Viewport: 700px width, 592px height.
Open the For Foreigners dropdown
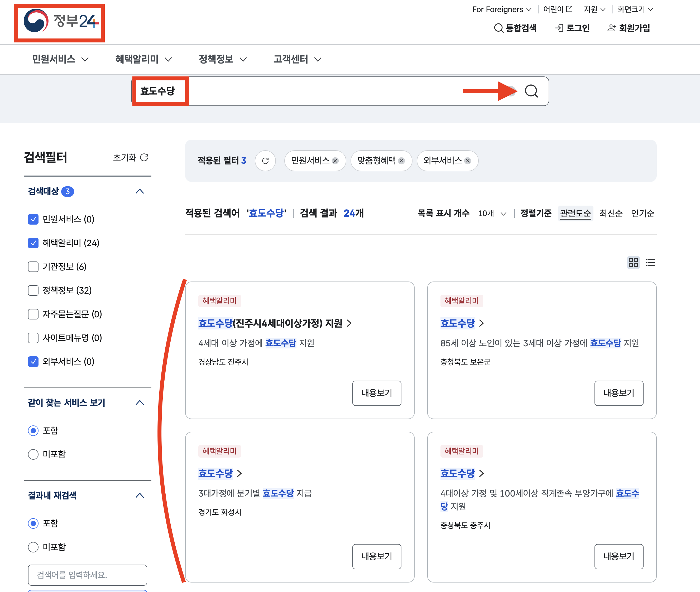[x=502, y=9]
